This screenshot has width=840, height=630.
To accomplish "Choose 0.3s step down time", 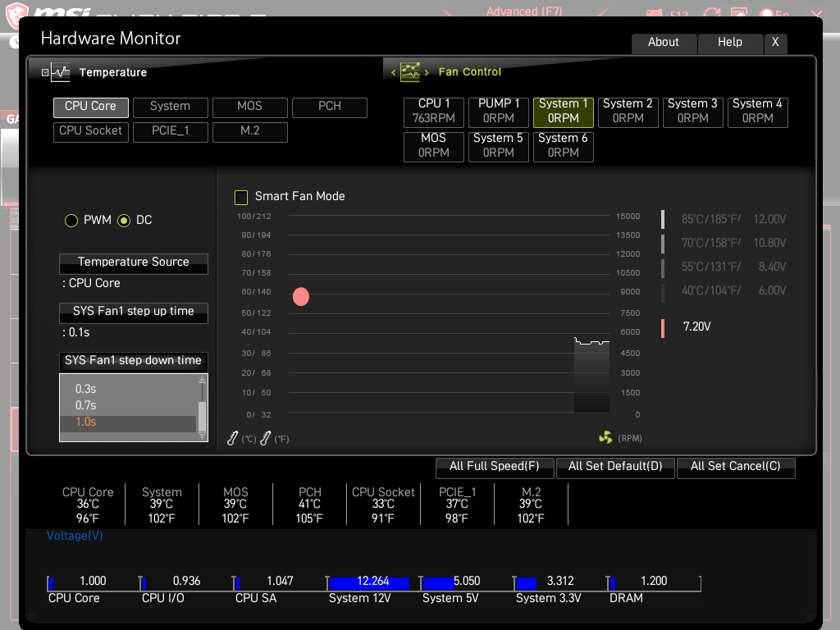I will pyautogui.click(x=128, y=388).
